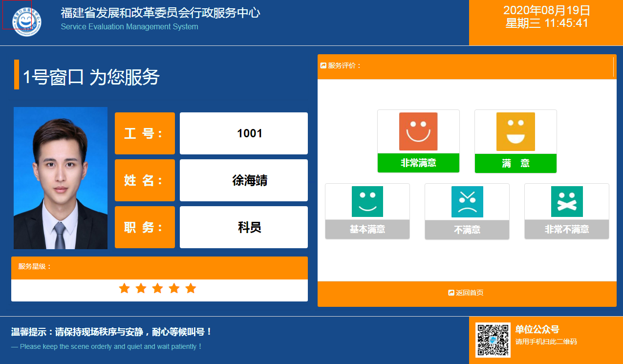Click the agency logo in the top banner
The height and width of the screenshot is (364, 623).
coord(27,21)
